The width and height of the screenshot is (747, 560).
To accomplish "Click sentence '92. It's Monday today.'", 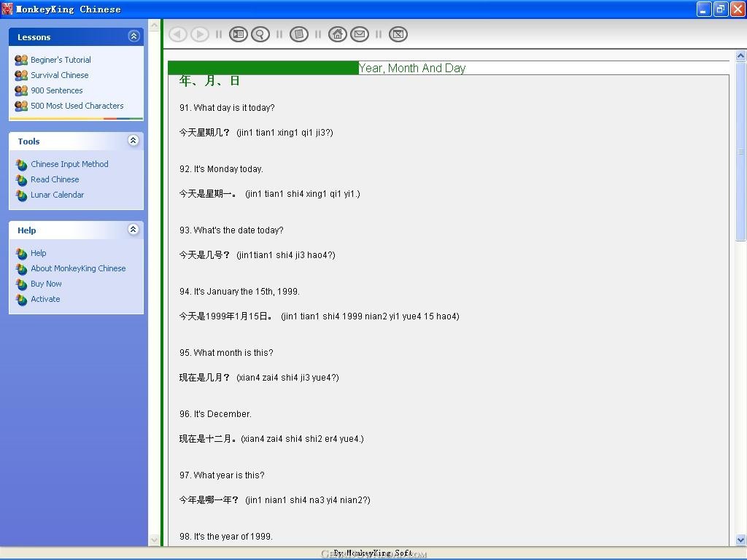I will click(221, 169).
